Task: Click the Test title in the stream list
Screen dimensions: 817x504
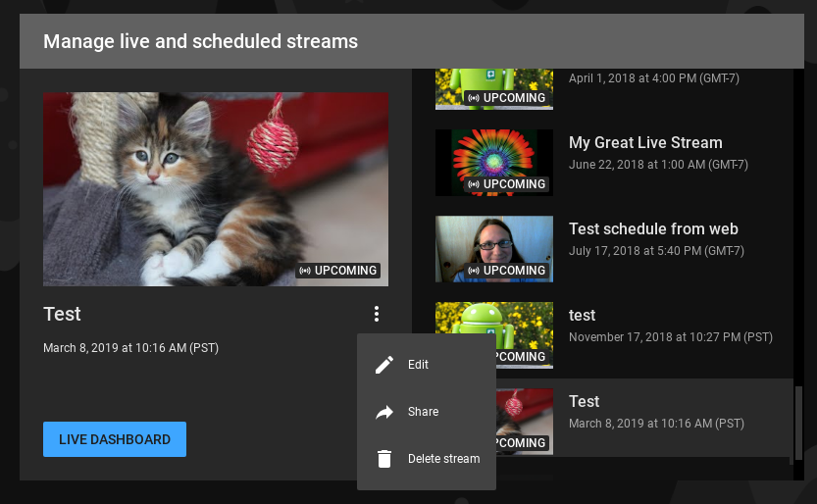Action: pos(585,401)
